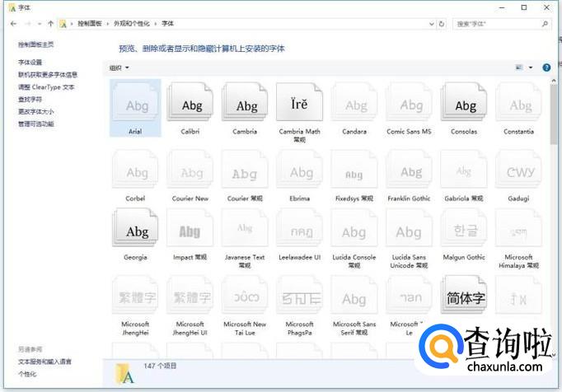Image resolution: width=562 pixels, height=392 pixels.
Task: Open 控制面板主页 link in sidebar
Action: pyautogui.click(x=35, y=44)
